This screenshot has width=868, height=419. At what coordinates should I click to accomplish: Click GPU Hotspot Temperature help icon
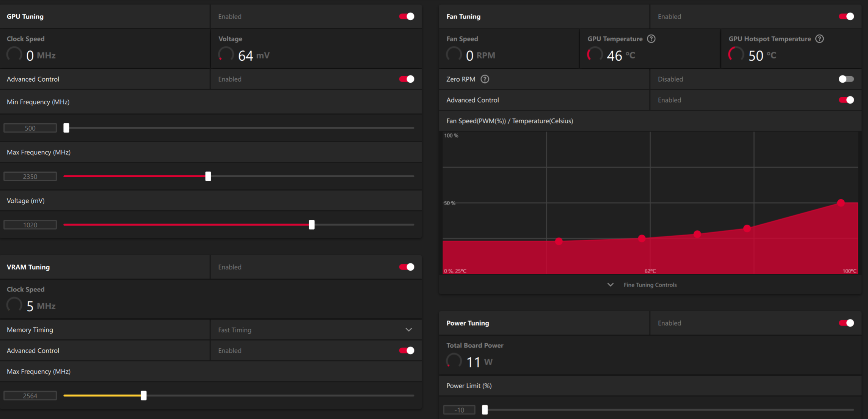coord(819,39)
